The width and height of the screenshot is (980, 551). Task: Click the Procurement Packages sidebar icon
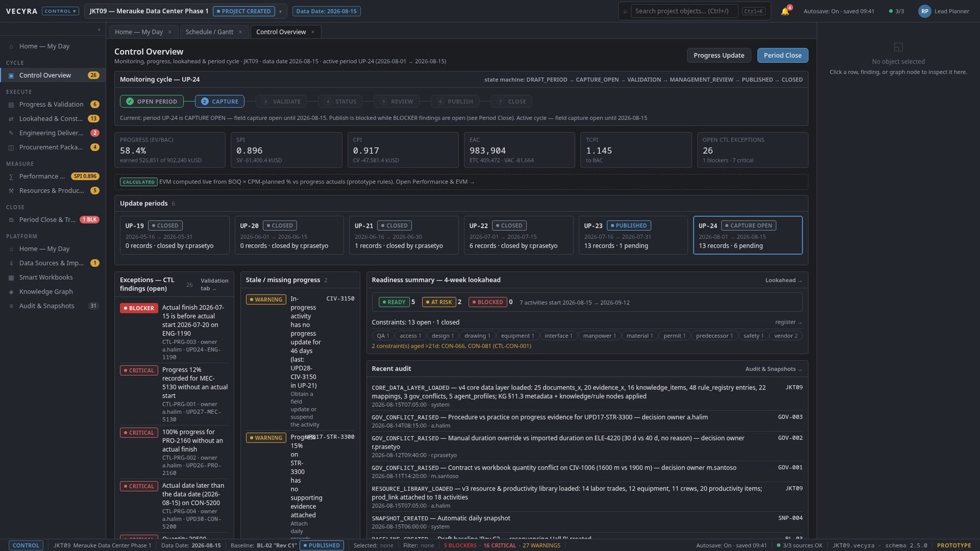(11, 148)
